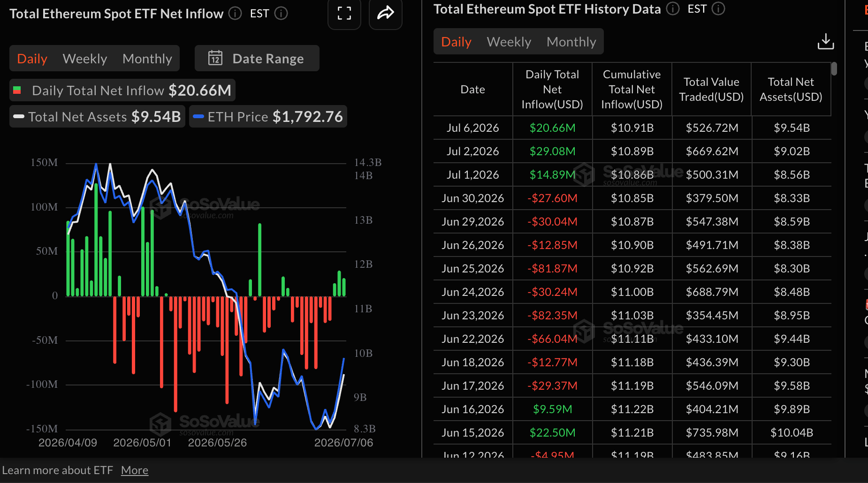
Task: Open fullscreen view of the net inflow chart
Action: (344, 14)
